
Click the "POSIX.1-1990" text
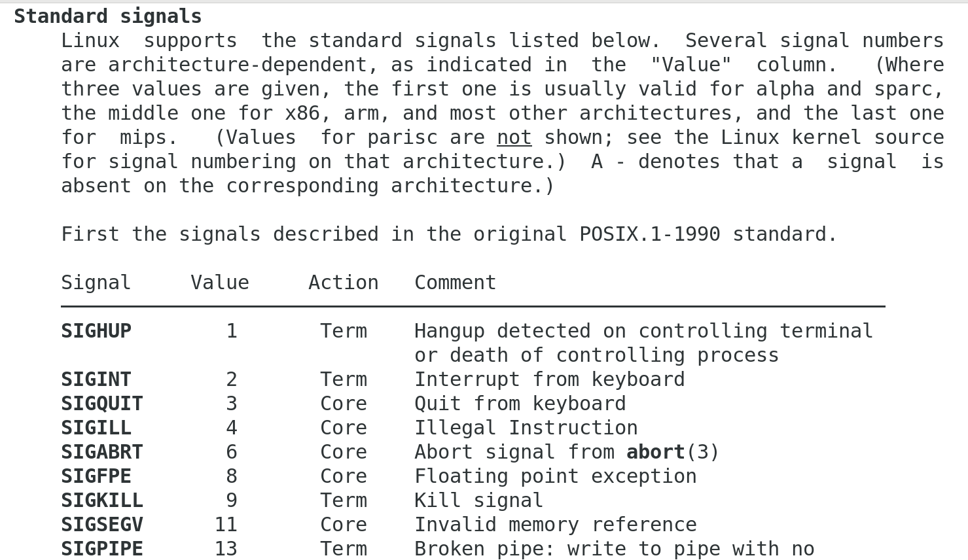(x=650, y=234)
